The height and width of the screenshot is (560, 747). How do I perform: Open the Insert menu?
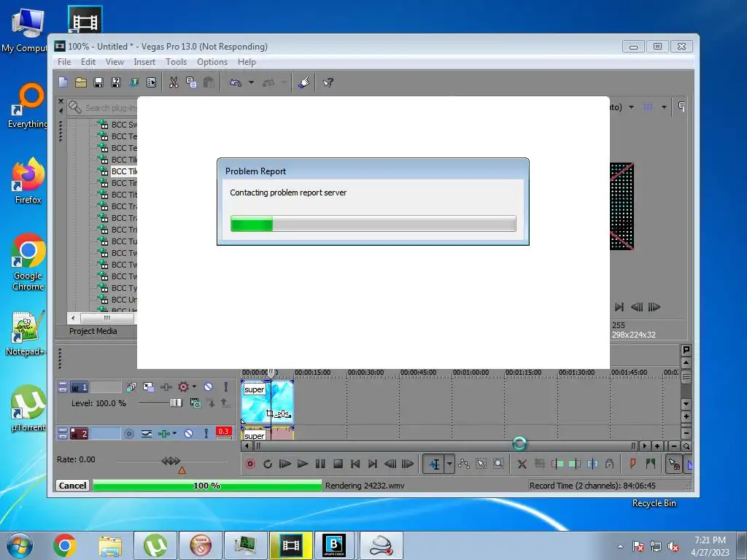(x=144, y=62)
